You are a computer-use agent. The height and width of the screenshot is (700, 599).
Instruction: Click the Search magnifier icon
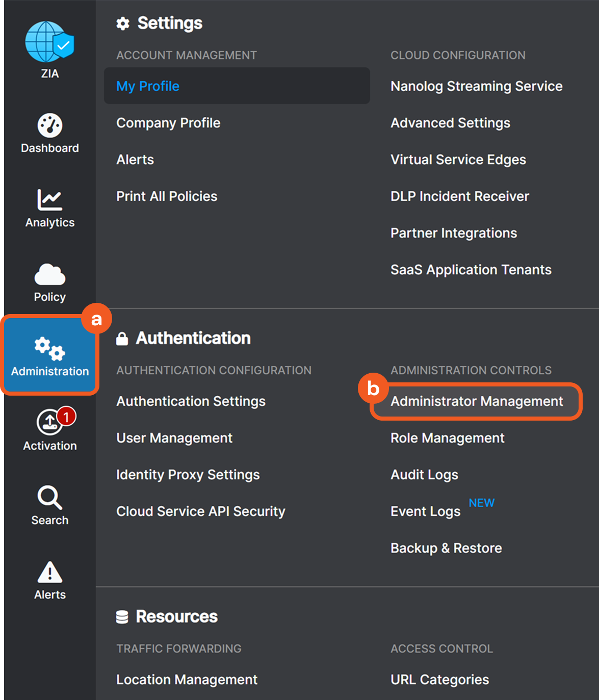point(49,497)
